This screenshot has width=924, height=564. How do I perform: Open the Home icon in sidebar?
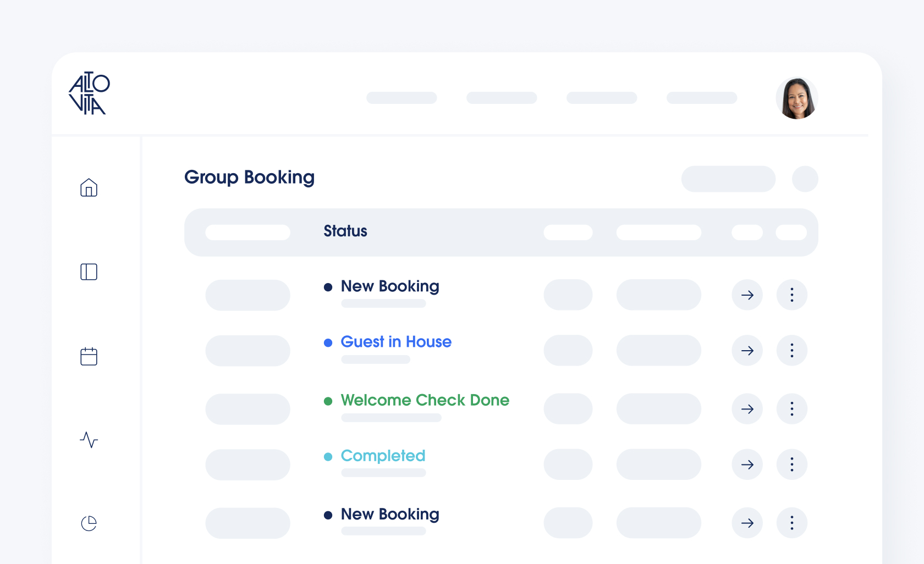(89, 188)
